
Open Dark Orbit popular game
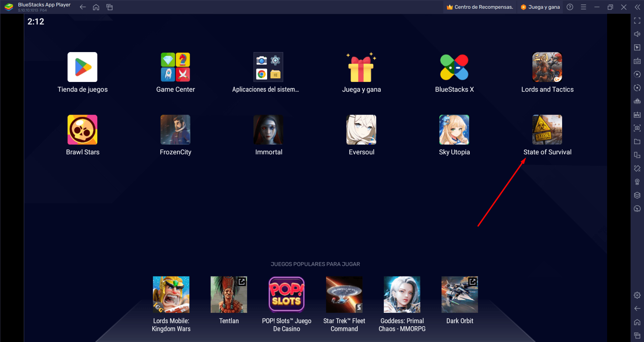[x=460, y=295]
